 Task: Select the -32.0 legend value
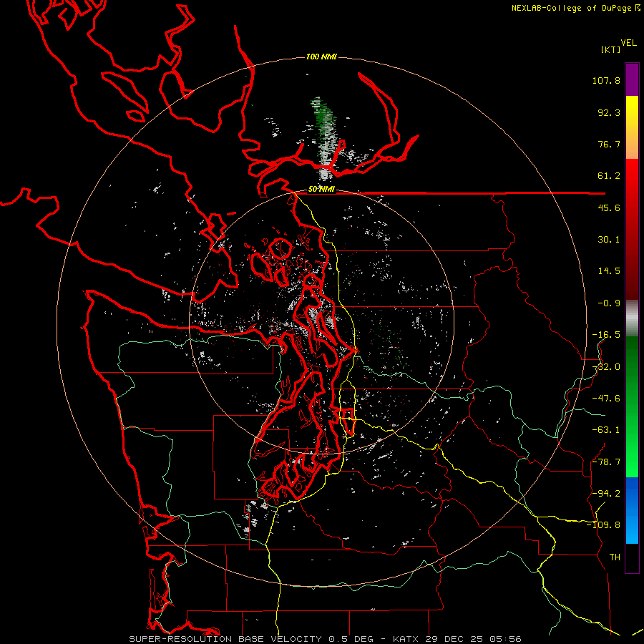[x=606, y=367]
